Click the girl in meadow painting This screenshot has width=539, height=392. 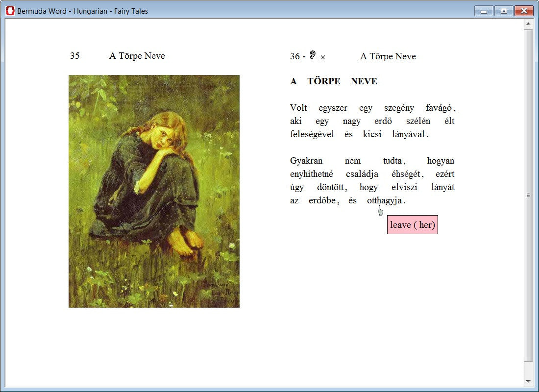point(154,191)
